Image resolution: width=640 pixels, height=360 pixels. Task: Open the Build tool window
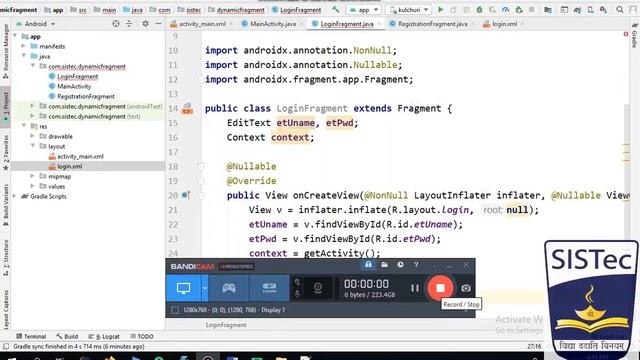[x=67, y=336]
